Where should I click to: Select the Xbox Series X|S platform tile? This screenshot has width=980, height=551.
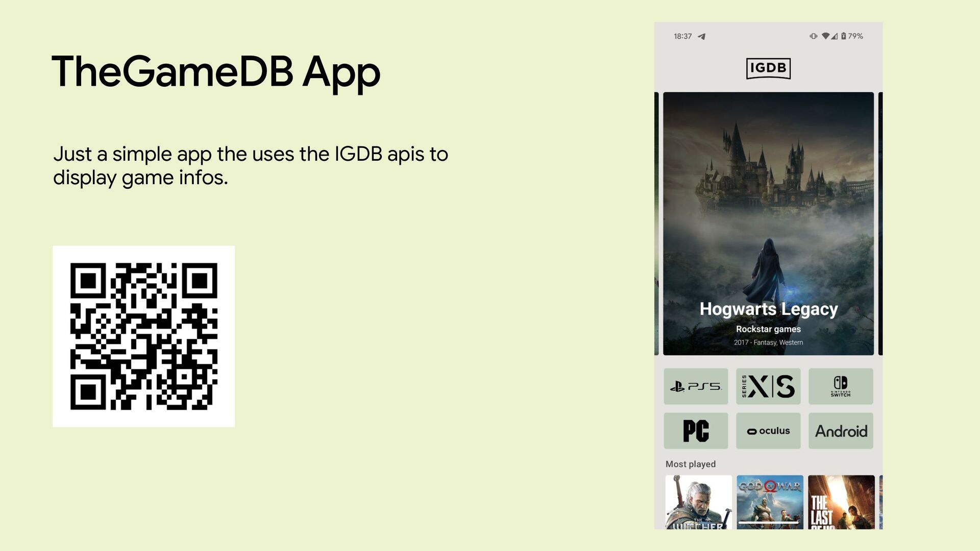click(x=768, y=386)
